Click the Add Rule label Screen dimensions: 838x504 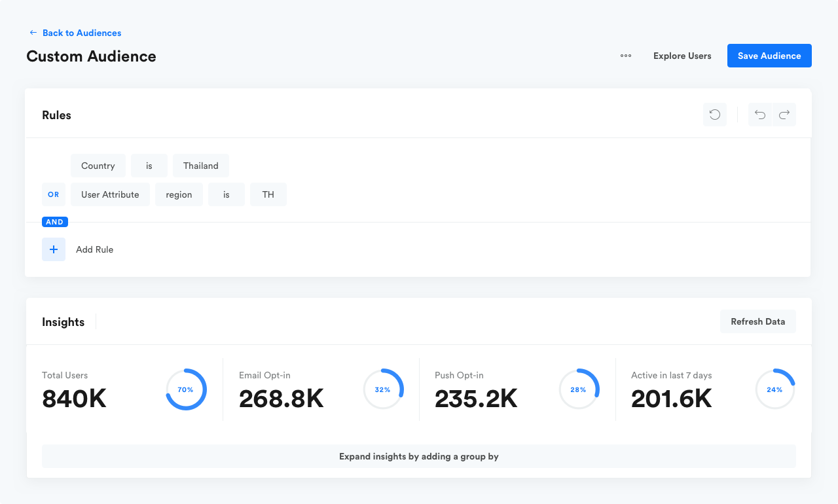tap(94, 249)
